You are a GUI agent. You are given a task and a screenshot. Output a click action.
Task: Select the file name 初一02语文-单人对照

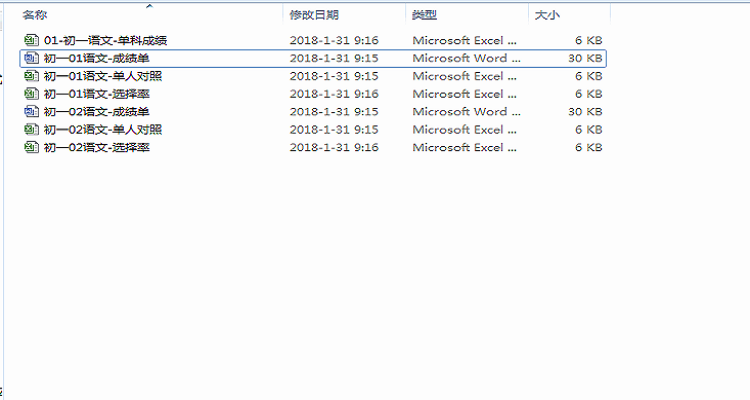coord(103,130)
